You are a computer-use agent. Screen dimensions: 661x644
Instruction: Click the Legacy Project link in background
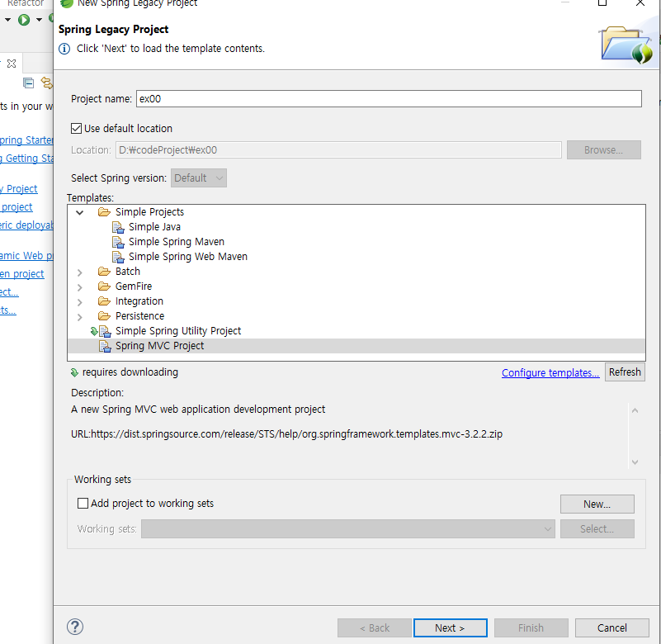tap(18, 189)
